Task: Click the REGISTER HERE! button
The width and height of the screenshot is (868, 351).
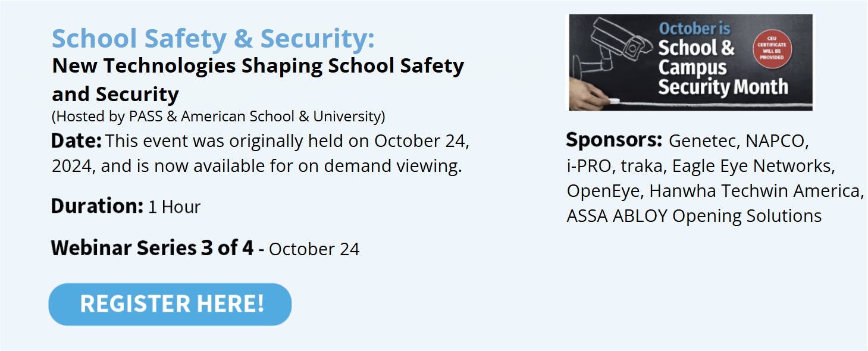Action: (x=170, y=303)
